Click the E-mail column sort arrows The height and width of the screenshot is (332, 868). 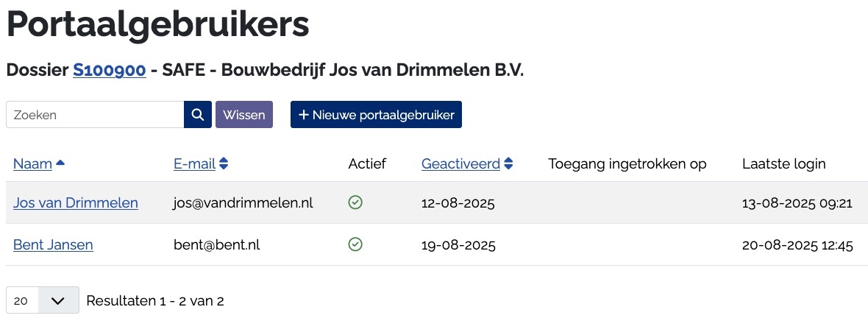(x=224, y=163)
